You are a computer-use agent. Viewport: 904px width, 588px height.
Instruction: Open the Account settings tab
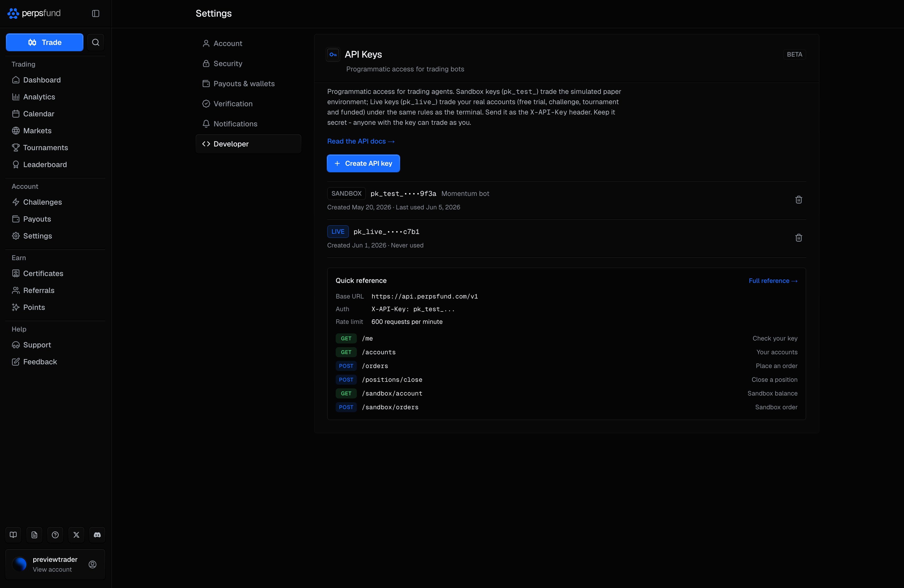pos(248,43)
